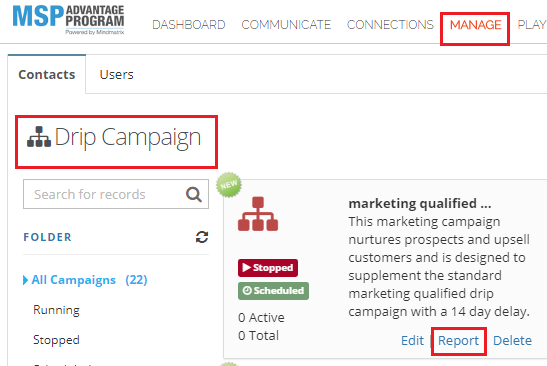This screenshot has height=366, width=547.
Task: Switch to the Contacts tab
Action: point(47,74)
